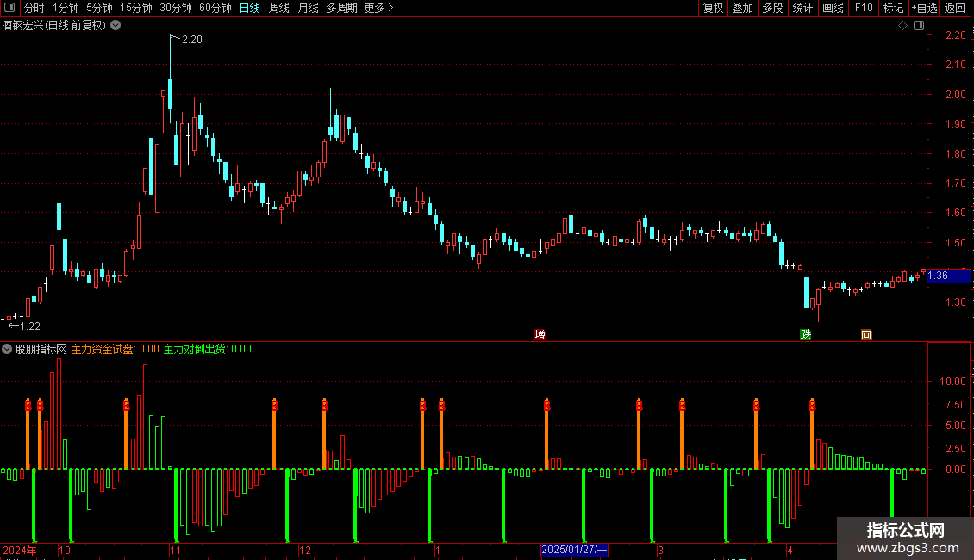Click the current price tag 1.36
This screenshot has width=974, height=560.
click(x=948, y=276)
